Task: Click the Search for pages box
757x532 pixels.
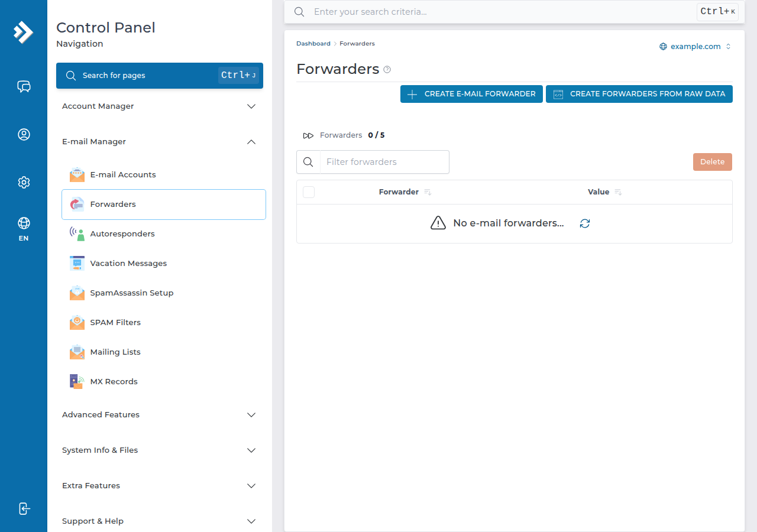Action: [160, 76]
